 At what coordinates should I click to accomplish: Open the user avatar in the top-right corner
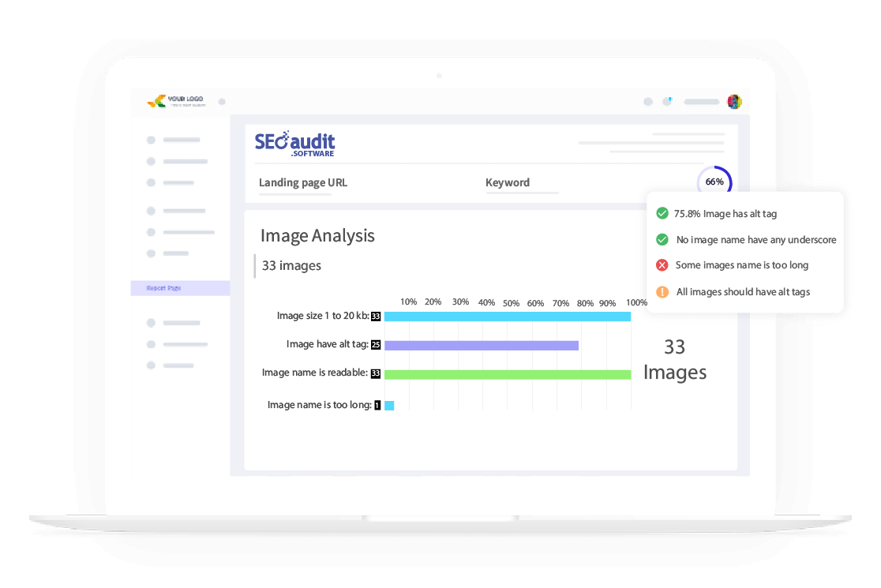coord(734,101)
